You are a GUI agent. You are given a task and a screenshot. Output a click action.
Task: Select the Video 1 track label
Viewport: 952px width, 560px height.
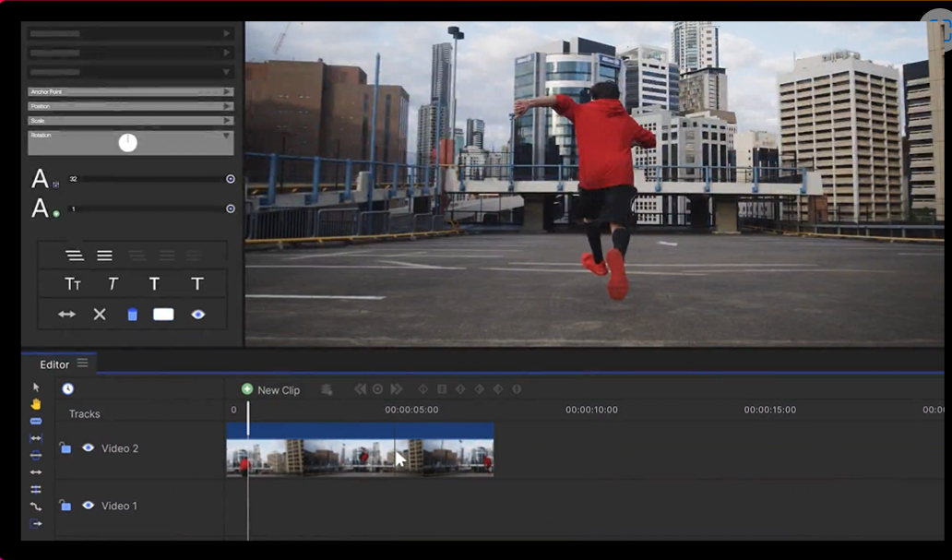pyautogui.click(x=119, y=506)
